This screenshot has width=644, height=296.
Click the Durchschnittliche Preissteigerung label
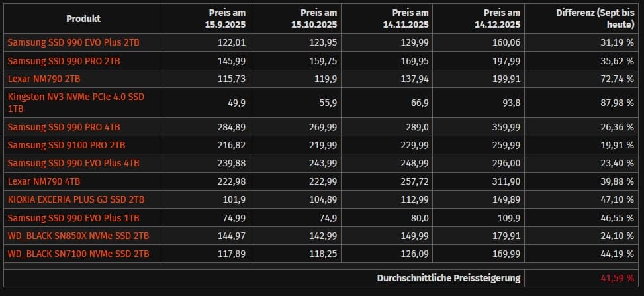448,278
